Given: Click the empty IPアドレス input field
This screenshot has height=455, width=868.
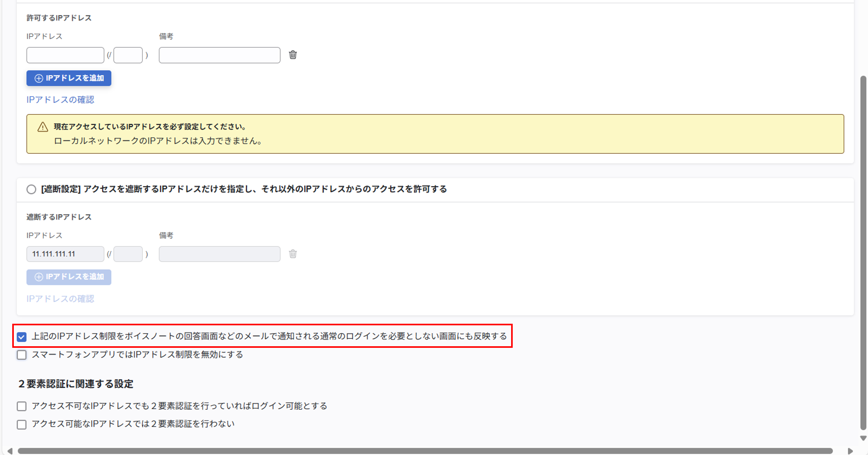Looking at the screenshot, I should click(x=65, y=55).
